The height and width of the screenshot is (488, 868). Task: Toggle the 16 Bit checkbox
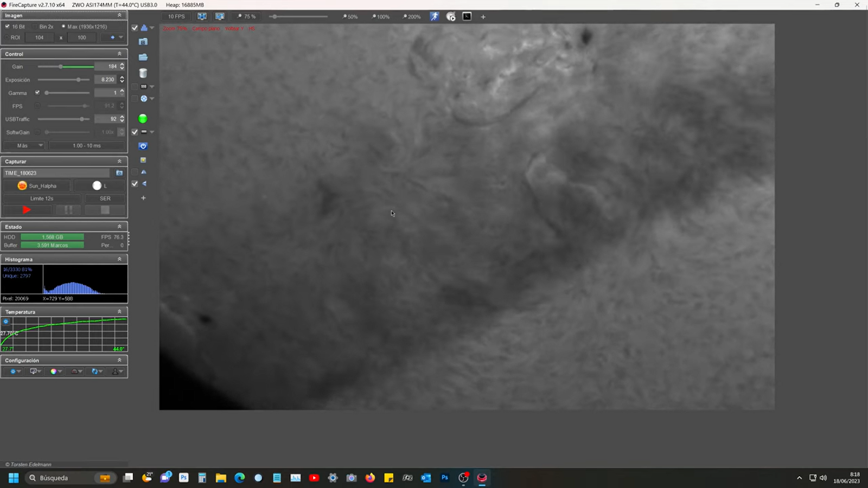[7, 26]
